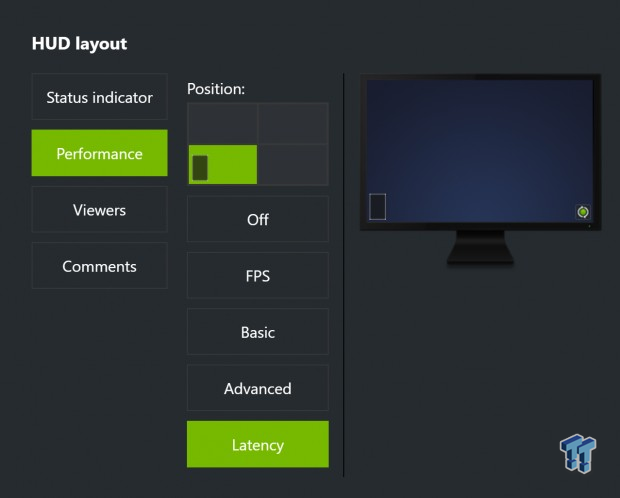Set position to top-right quadrant

[293, 123]
